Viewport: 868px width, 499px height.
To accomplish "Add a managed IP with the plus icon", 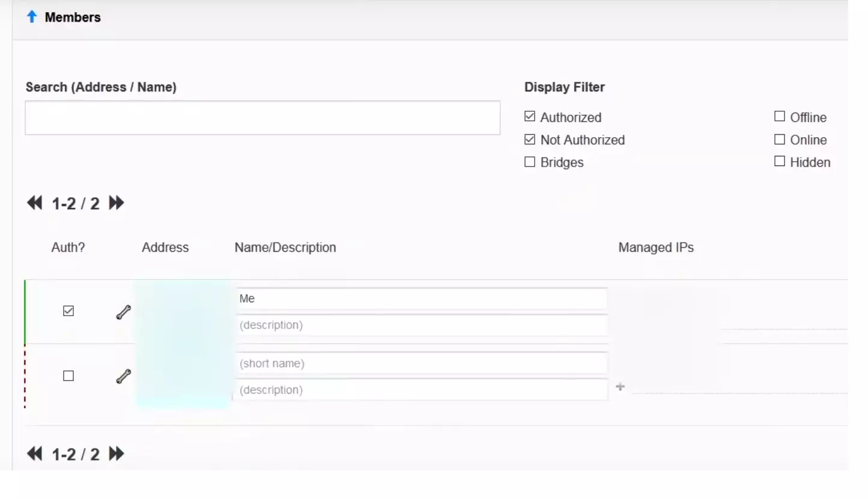I will pyautogui.click(x=621, y=387).
